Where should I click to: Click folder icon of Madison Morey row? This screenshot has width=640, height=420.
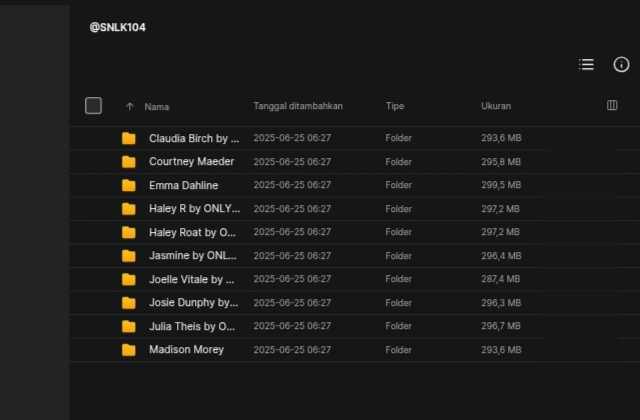129,350
